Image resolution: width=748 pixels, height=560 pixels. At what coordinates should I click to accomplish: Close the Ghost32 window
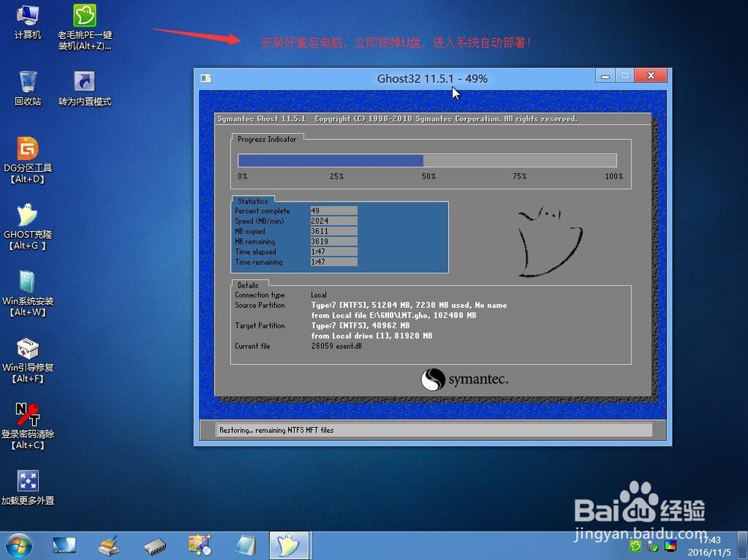(651, 76)
